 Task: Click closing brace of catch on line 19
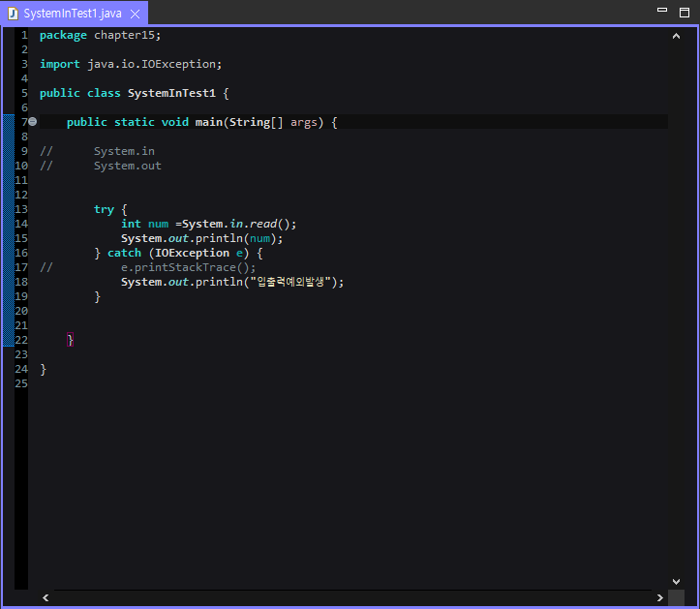coord(98,296)
